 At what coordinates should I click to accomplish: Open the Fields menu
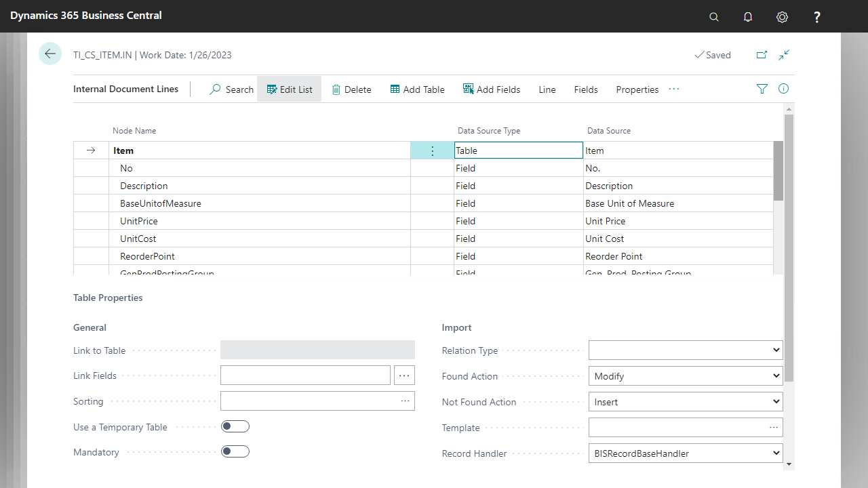[586, 89]
